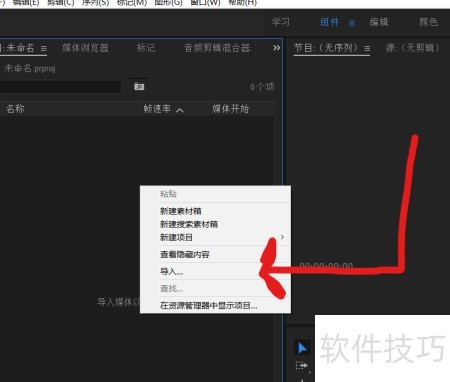The height and width of the screenshot is (382, 450).
Task: Select 查看隐藏内容 in the context menu
Action: 215,255
